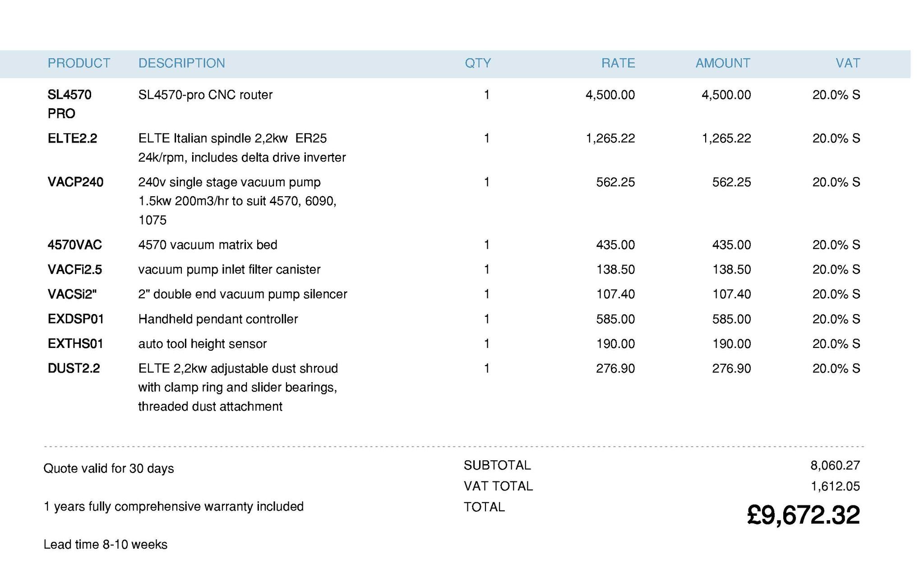The height and width of the screenshot is (574, 924).
Task: Click the VACFi2.5 product code
Action: point(74,270)
